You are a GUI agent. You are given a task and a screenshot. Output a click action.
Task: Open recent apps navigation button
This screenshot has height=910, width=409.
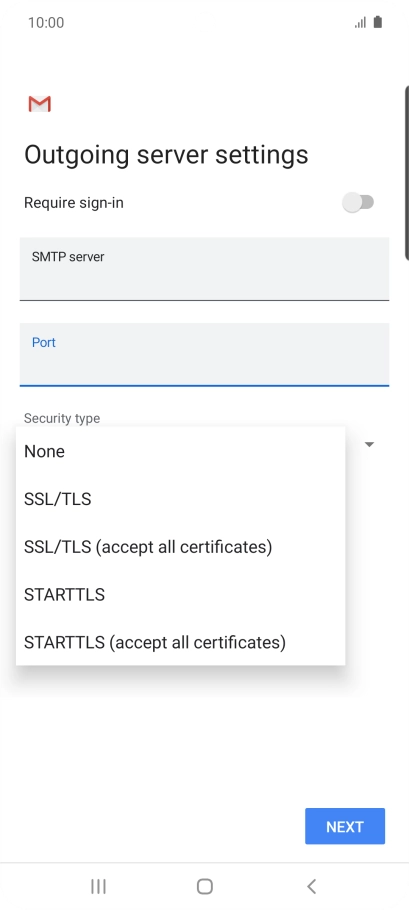[99, 886]
